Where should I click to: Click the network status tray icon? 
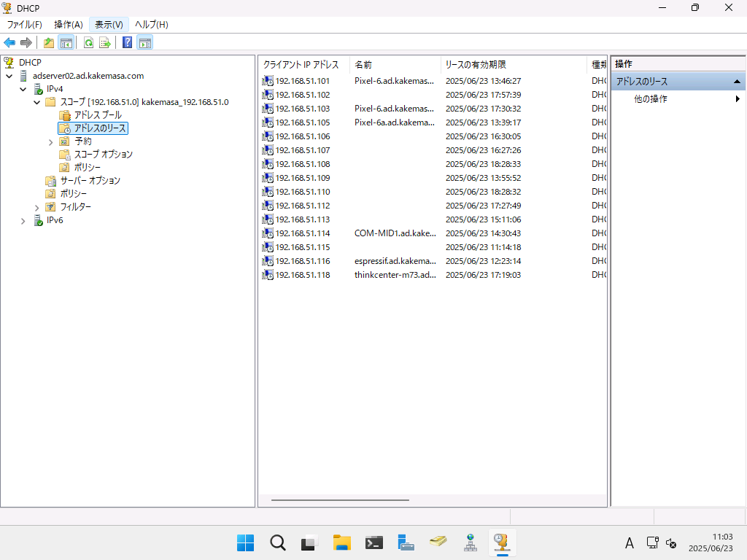[653, 542]
